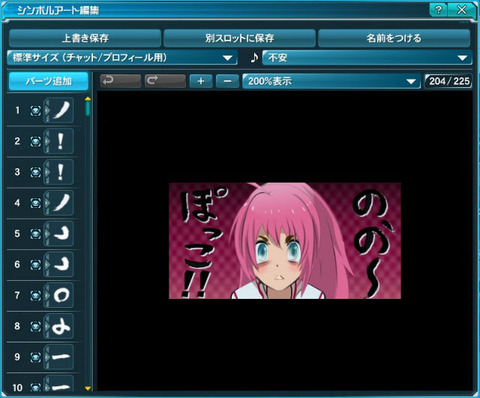Select layer 4 brush stroke thumbnail
This screenshot has width=480, height=398.
61,203
